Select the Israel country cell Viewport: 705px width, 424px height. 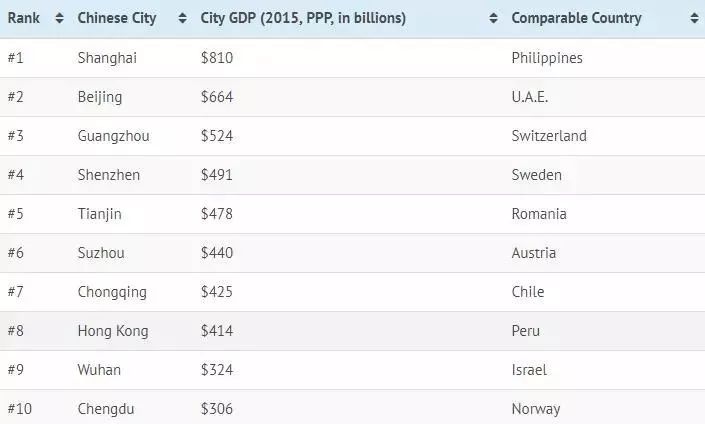coord(528,370)
